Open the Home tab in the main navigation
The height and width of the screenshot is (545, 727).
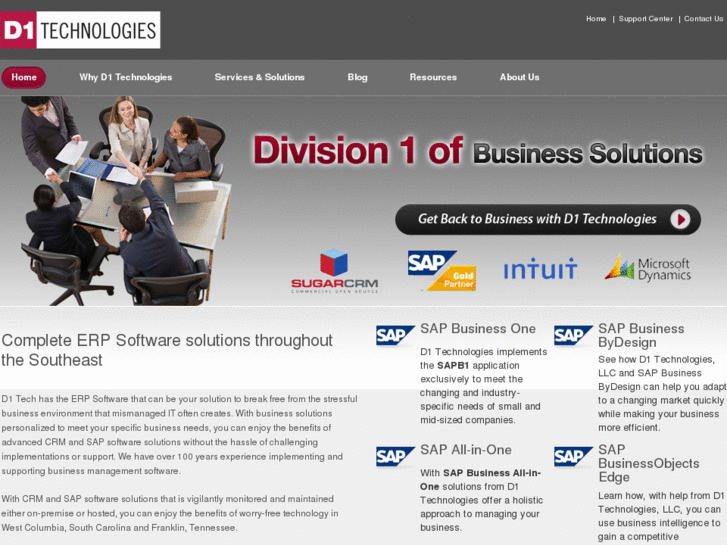pyautogui.click(x=24, y=77)
